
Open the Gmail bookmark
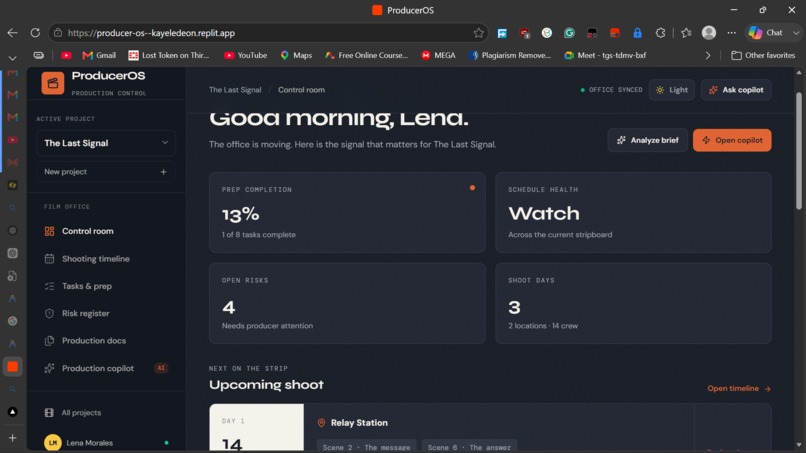point(99,55)
